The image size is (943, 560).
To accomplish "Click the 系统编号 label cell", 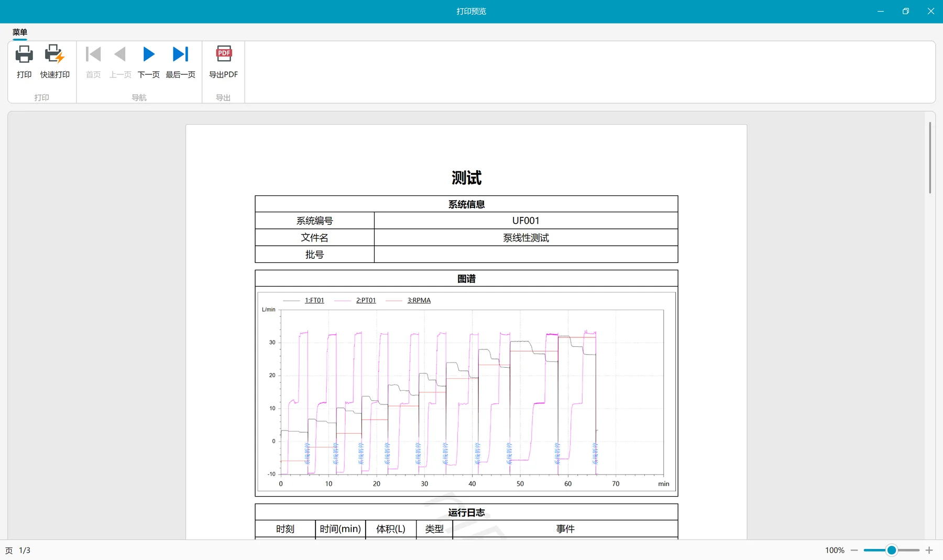I will pyautogui.click(x=314, y=221).
